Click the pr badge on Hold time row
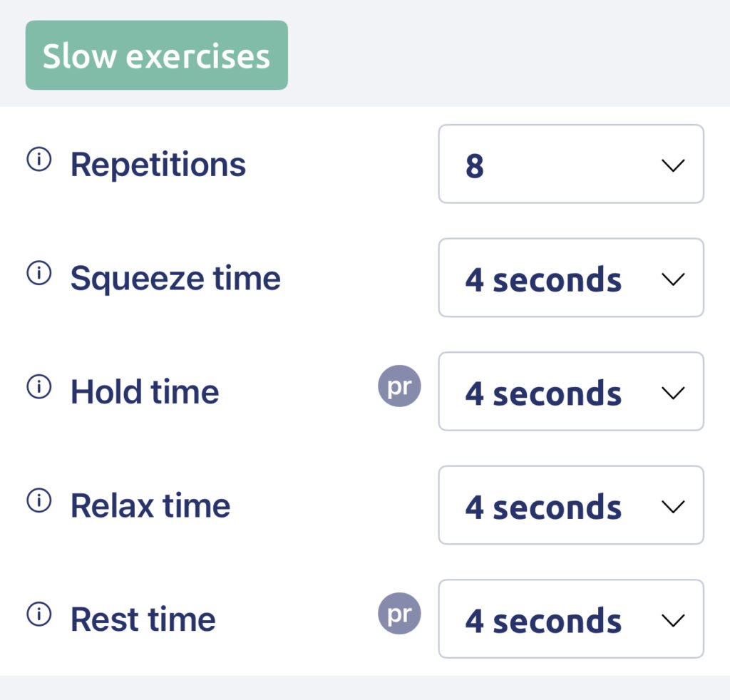This screenshot has width=730, height=700. [x=399, y=387]
